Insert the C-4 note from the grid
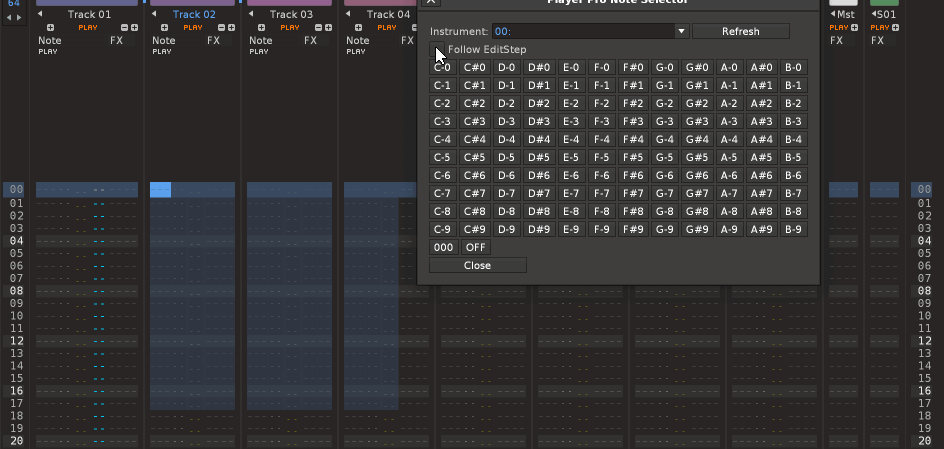944x449 pixels. [442, 139]
